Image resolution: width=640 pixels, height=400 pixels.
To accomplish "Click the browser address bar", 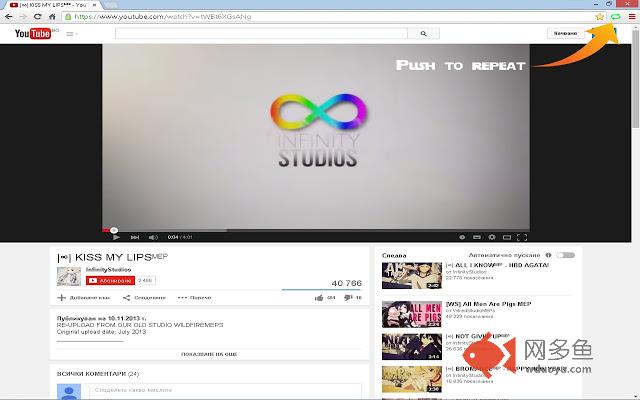I will tap(329, 17).
